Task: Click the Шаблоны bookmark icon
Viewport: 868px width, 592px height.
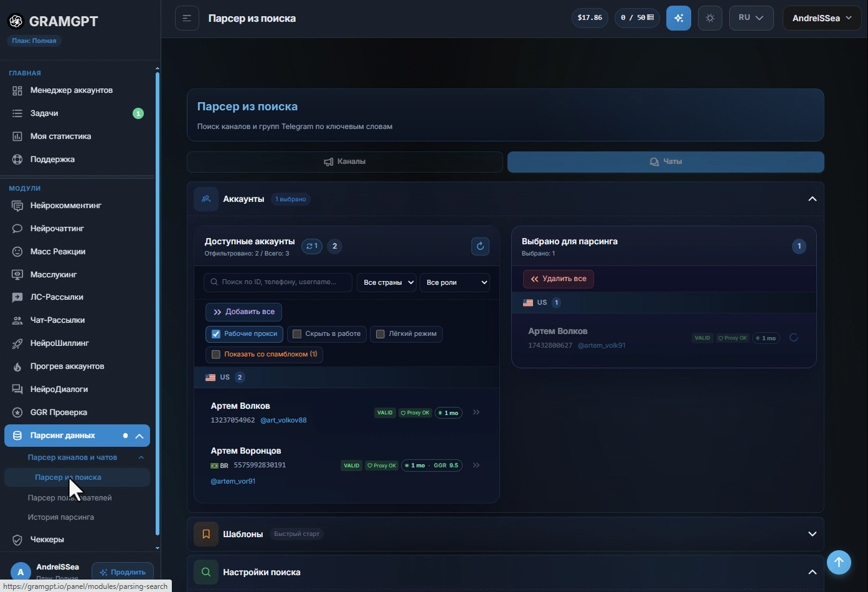Action: 206,534
